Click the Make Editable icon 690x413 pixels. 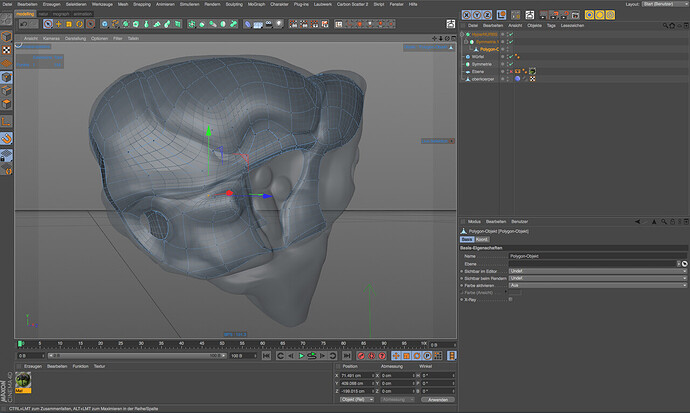6,19
